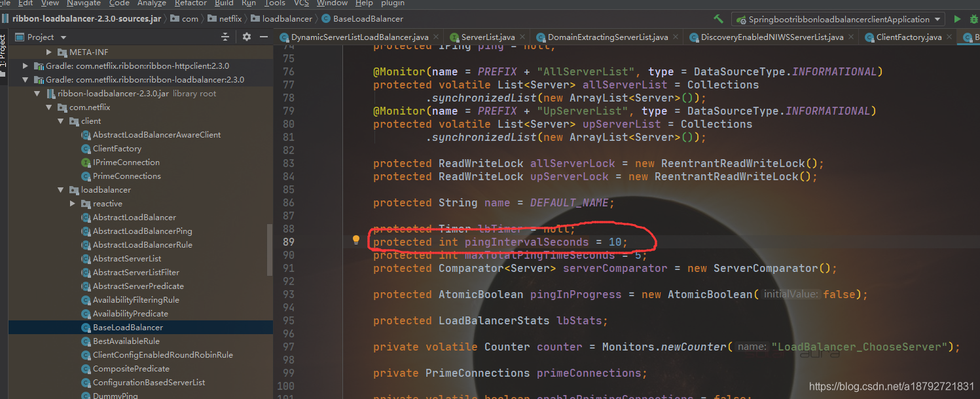Open the Edit menu
The height and width of the screenshot is (399, 980).
click(25, 3)
